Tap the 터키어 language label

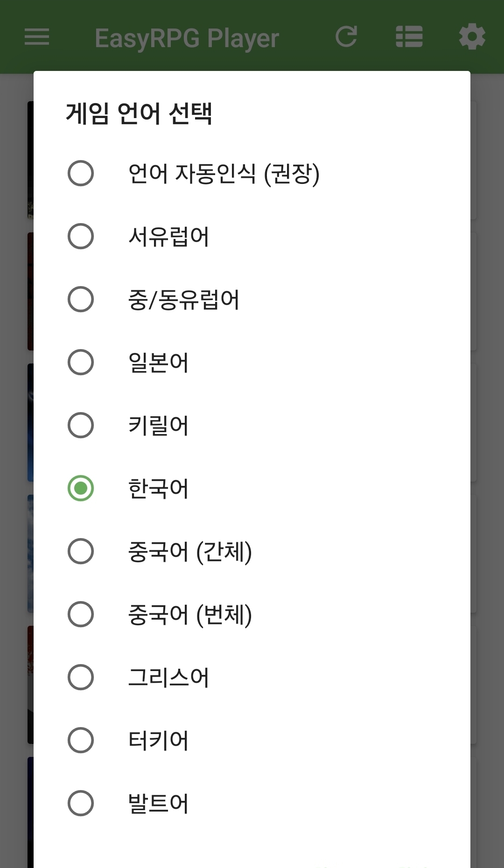point(158,741)
